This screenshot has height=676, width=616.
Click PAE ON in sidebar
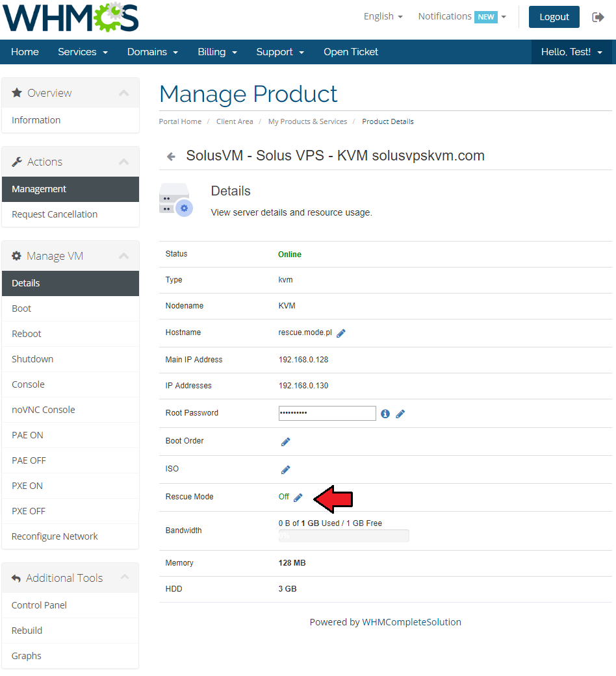coord(70,436)
